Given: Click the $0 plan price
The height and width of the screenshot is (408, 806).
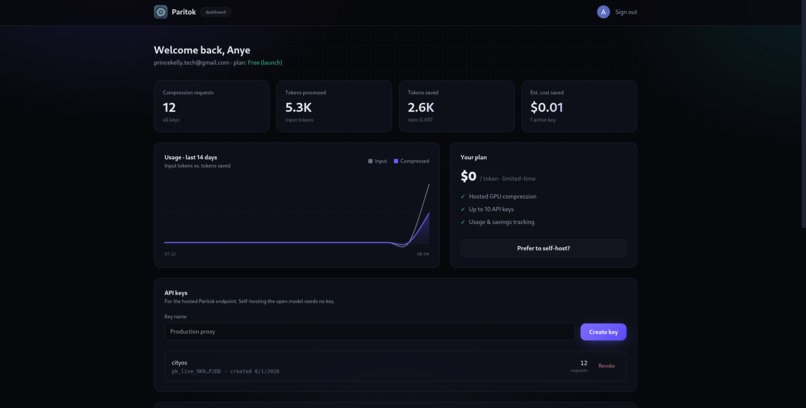Looking at the screenshot, I should (x=468, y=176).
